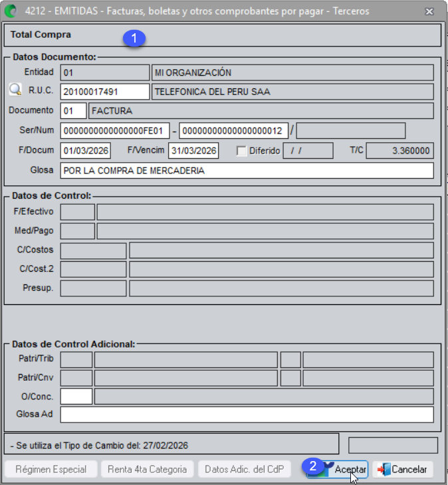
Task: Click the O/Conc. input field
Action: tap(76, 397)
